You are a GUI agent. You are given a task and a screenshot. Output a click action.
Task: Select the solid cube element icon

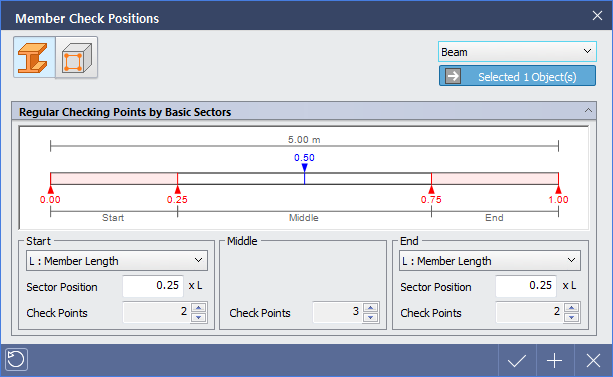pos(77,57)
